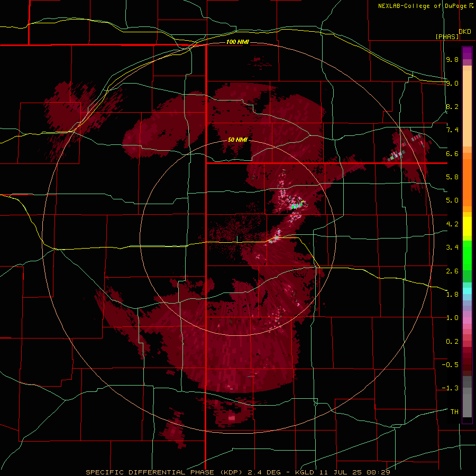Click the 1.8 value on color scale
This screenshot has height=476, width=476.
pos(452,295)
